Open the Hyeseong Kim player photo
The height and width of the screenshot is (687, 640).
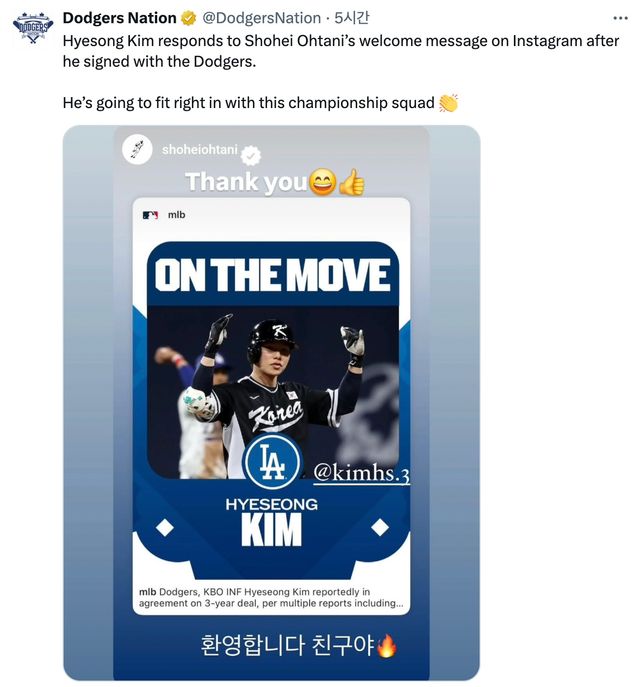[x=272, y=392]
